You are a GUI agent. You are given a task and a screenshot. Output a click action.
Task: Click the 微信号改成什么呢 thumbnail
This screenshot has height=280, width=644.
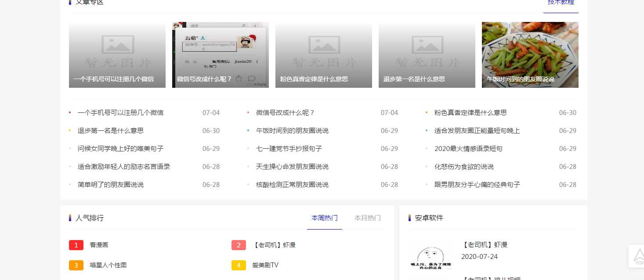(220, 54)
